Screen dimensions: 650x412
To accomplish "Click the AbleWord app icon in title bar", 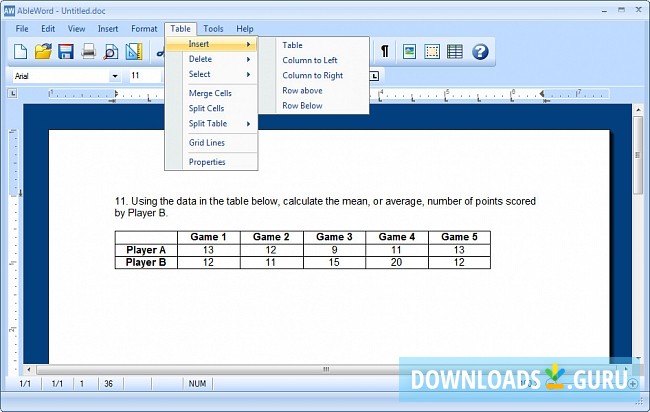I will [x=9, y=11].
